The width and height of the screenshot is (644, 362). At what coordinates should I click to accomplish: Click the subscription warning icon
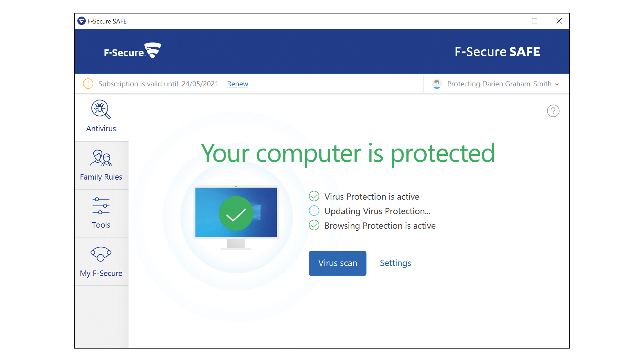coord(88,84)
